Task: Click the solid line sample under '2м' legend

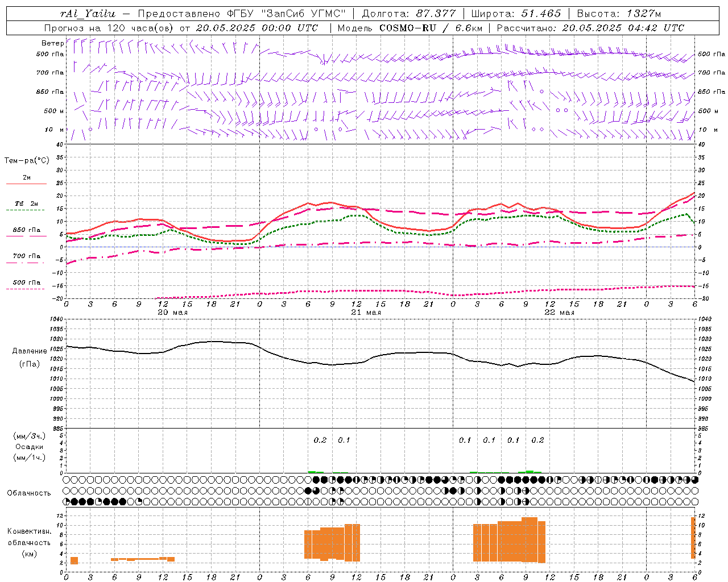Action: pyautogui.click(x=26, y=184)
